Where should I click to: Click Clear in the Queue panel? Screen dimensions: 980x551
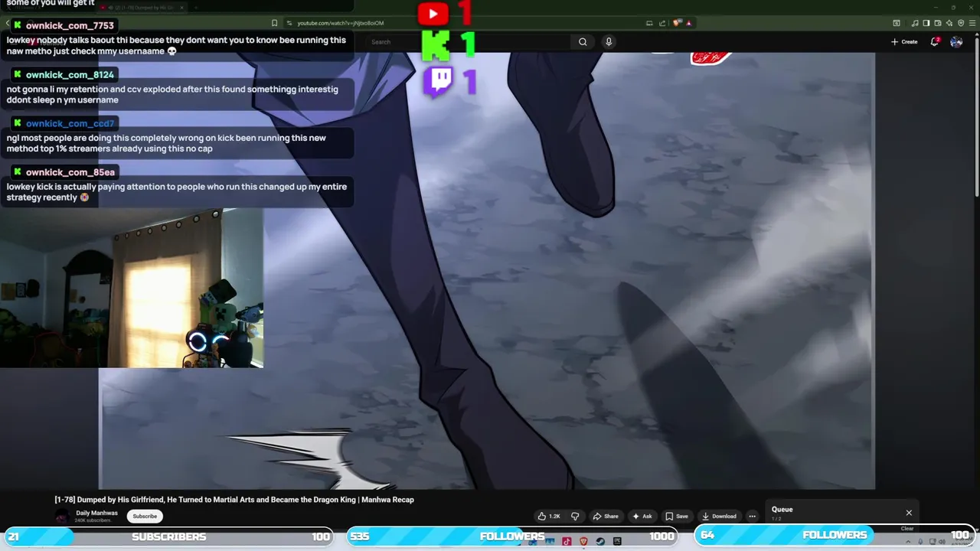point(907,528)
